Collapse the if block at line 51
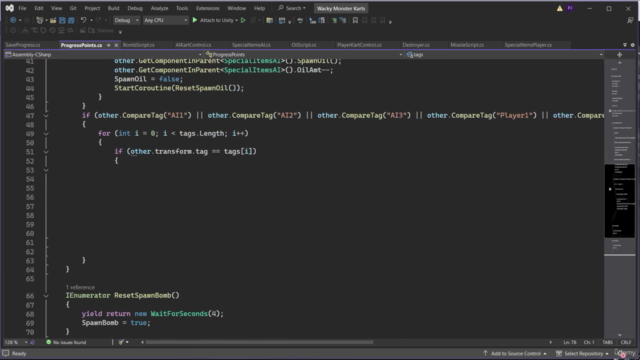Viewport: 640px width, 360px height. (46, 151)
